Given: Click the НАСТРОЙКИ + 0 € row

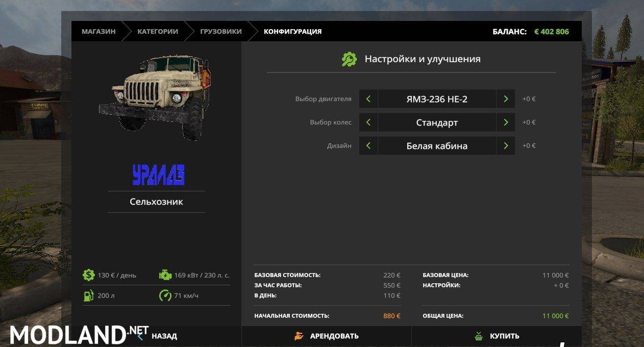Looking at the screenshot, I should pyautogui.click(x=496, y=285).
